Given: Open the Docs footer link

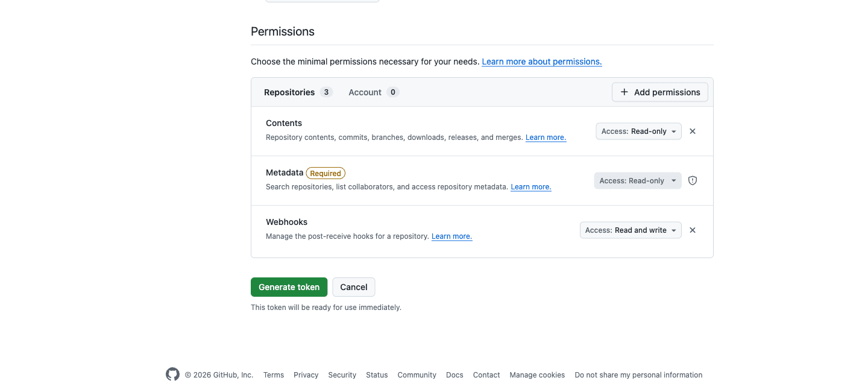Looking at the screenshot, I should (454, 375).
